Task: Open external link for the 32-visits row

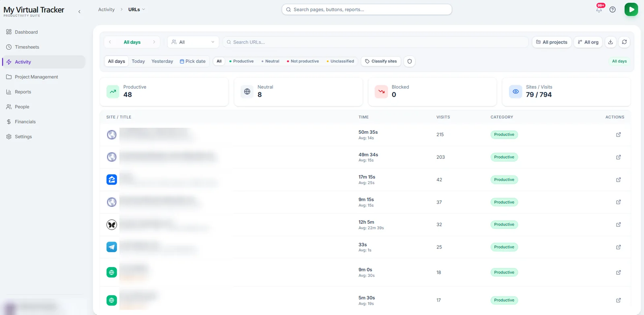Action: click(x=618, y=224)
